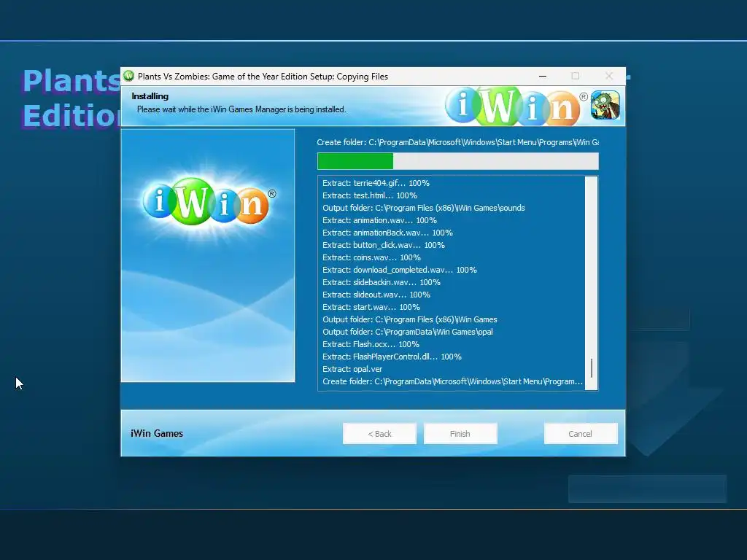
Task: Select the Output folder iWin Games\opal line
Action: pyautogui.click(x=408, y=332)
